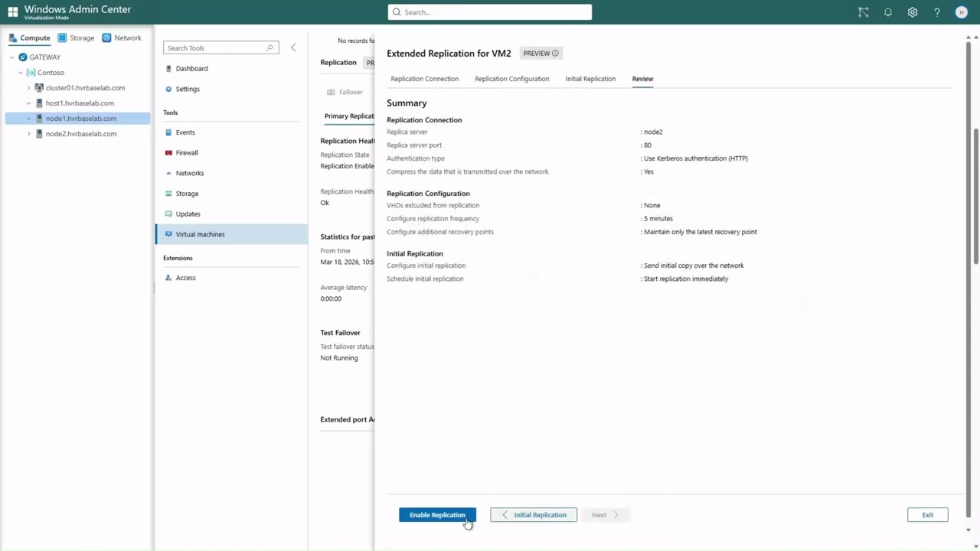
Task: Click the Enable Replication button
Action: [x=437, y=515]
